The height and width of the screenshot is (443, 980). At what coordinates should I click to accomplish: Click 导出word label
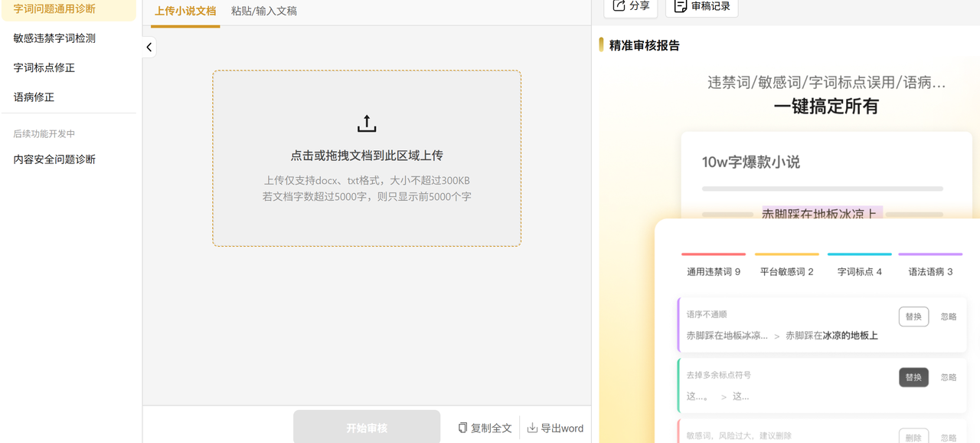click(562, 428)
